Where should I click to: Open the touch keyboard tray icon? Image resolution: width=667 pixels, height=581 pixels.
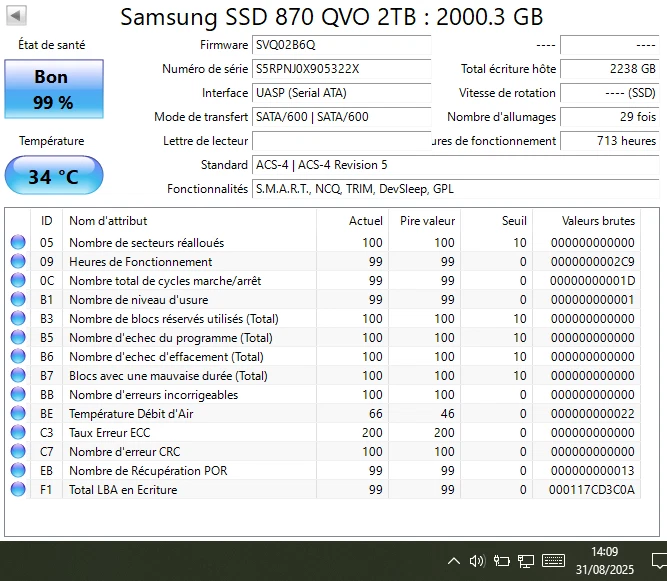click(553, 561)
